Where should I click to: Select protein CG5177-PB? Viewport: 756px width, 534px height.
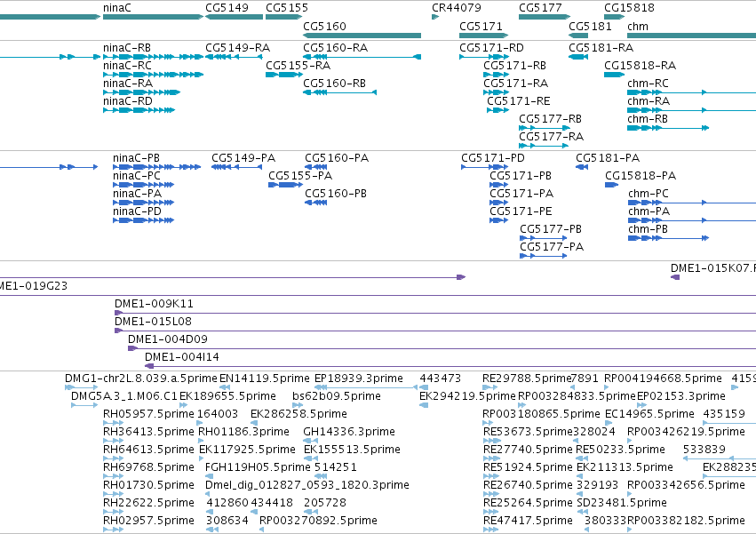click(x=551, y=229)
